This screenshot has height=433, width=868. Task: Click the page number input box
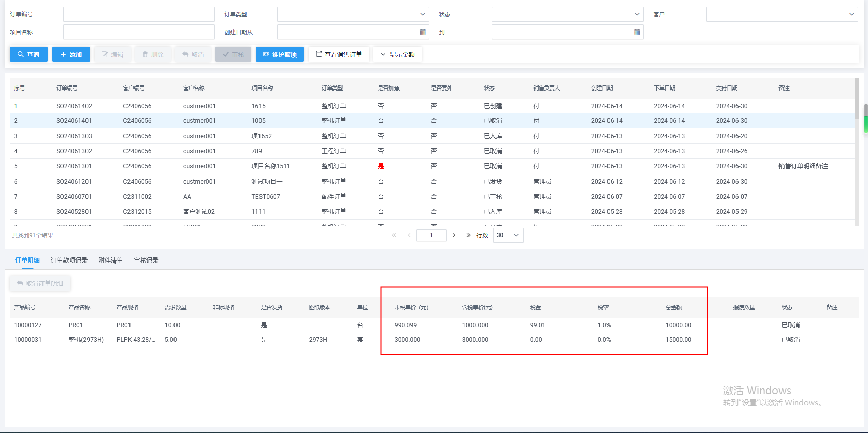(431, 235)
